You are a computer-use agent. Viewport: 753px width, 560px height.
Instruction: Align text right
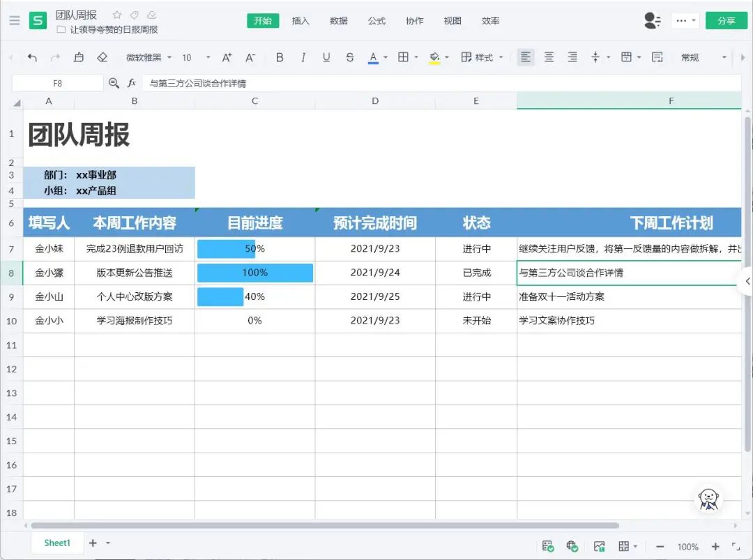(x=572, y=58)
